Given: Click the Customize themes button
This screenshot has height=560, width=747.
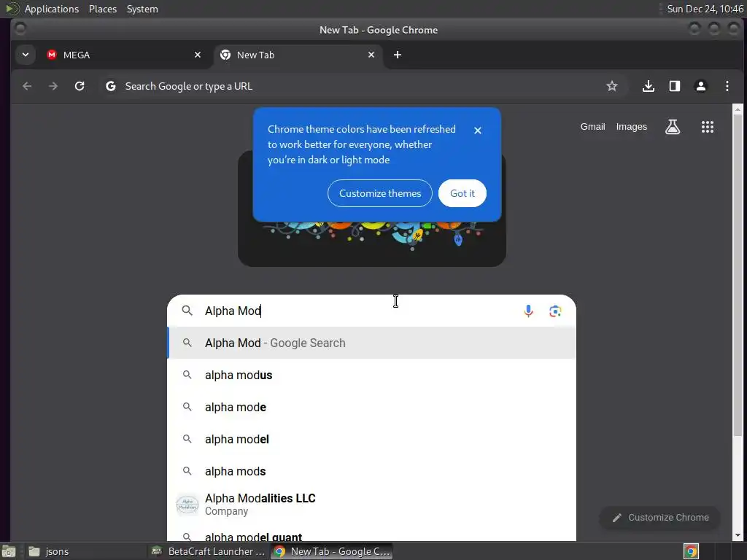Looking at the screenshot, I should (379, 193).
